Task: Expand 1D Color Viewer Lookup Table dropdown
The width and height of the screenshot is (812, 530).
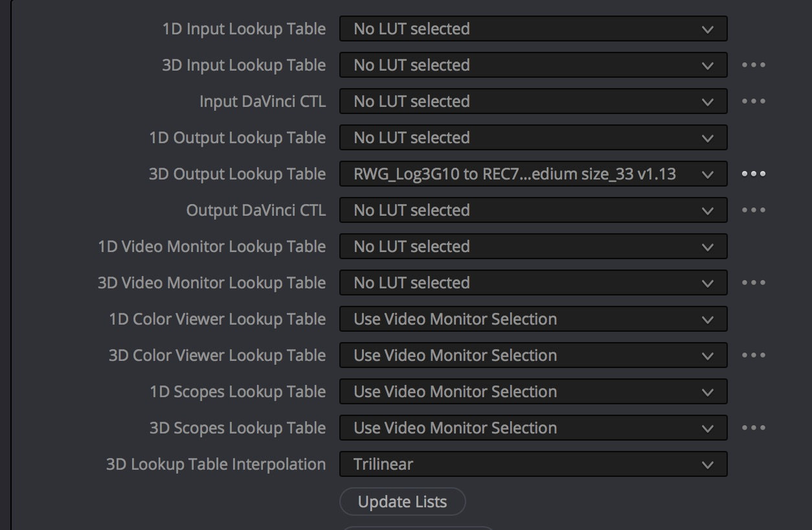Action: click(533, 319)
